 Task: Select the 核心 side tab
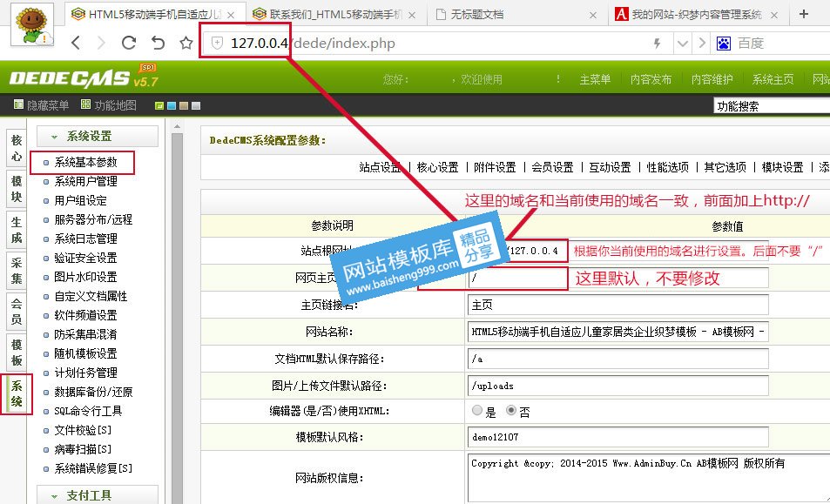coord(17,148)
